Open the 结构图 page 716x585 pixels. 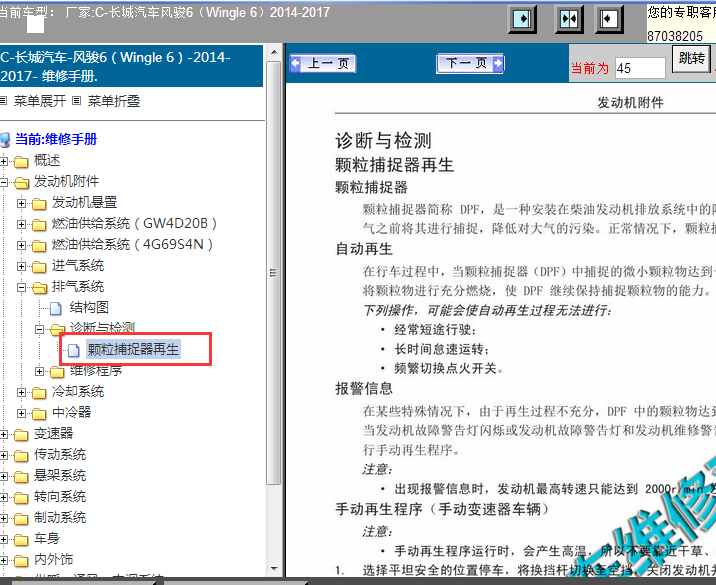coord(89,307)
